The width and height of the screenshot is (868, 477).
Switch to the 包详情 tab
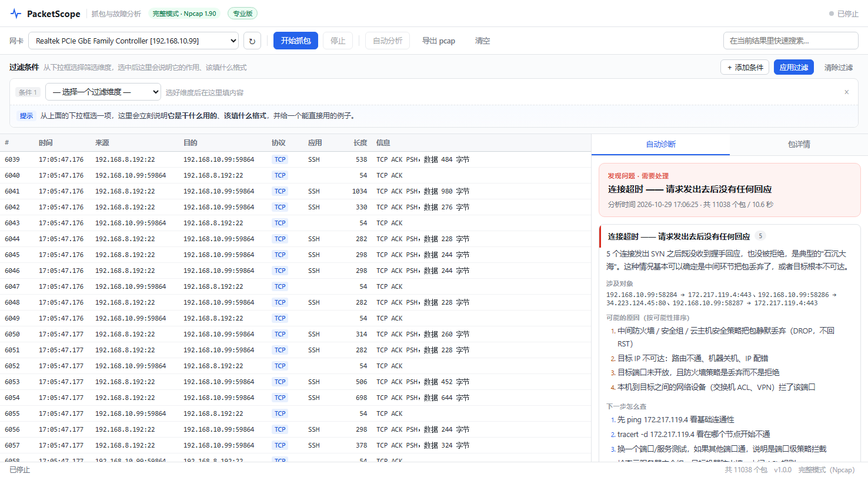799,144
